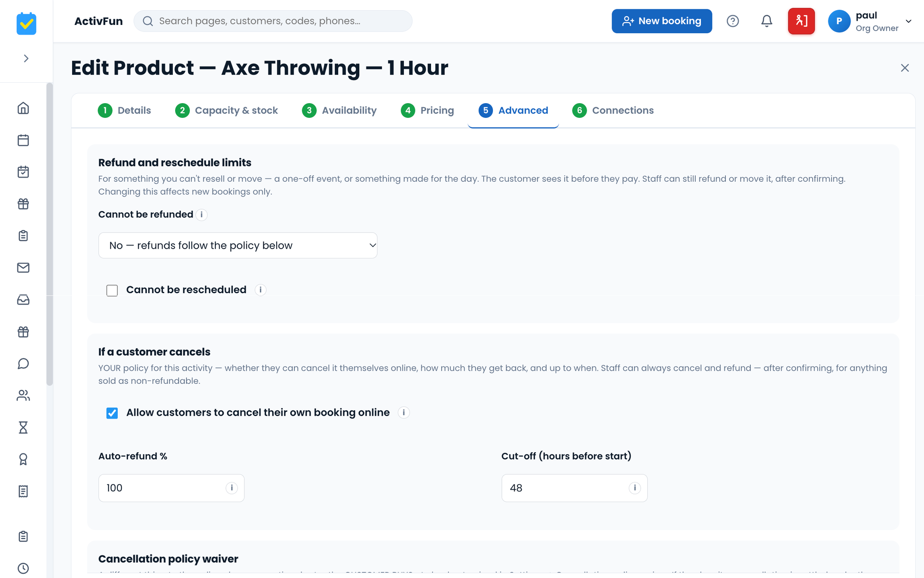
Task: Show info icon inside Auto-refund field
Action: click(231, 488)
